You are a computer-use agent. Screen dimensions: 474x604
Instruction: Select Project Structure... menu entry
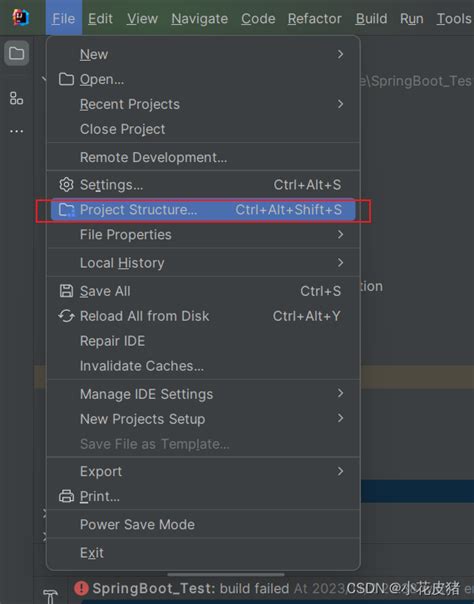click(203, 210)
